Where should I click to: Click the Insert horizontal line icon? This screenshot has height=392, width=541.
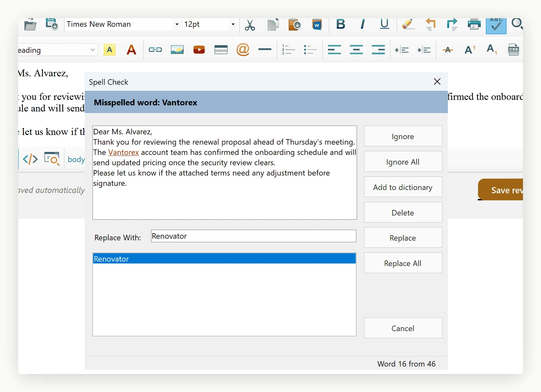[265, 49]
